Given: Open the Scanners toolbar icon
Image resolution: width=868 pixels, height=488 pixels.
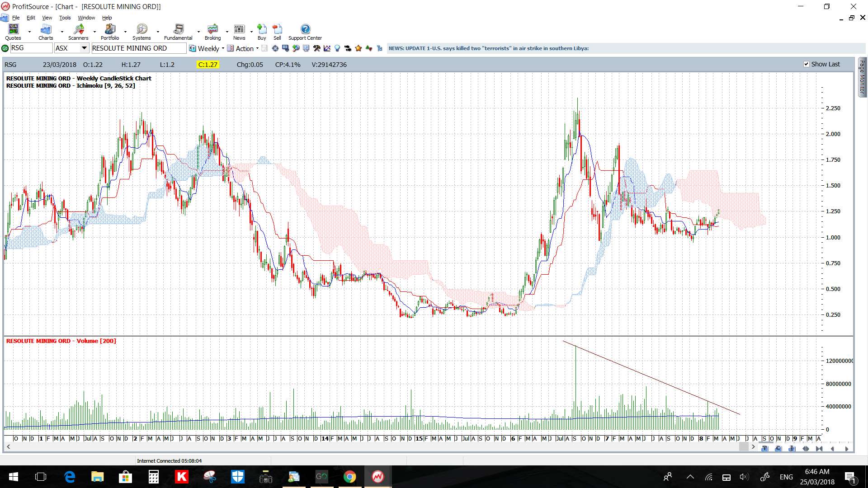Looking at the screenshot, I should click(x=78, y=32).
